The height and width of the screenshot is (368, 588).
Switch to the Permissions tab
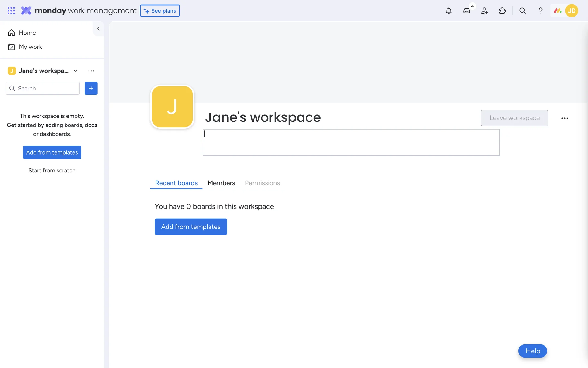coord(262,183)
